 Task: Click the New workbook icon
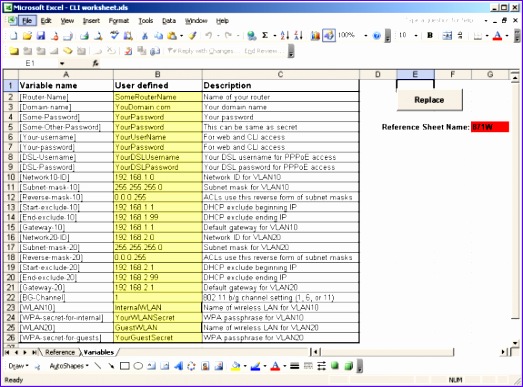(x=13, y=35)
